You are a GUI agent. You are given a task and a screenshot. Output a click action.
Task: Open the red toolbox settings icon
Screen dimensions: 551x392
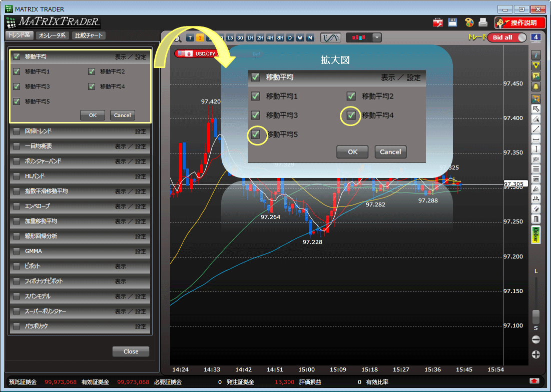tap(438, 23)
